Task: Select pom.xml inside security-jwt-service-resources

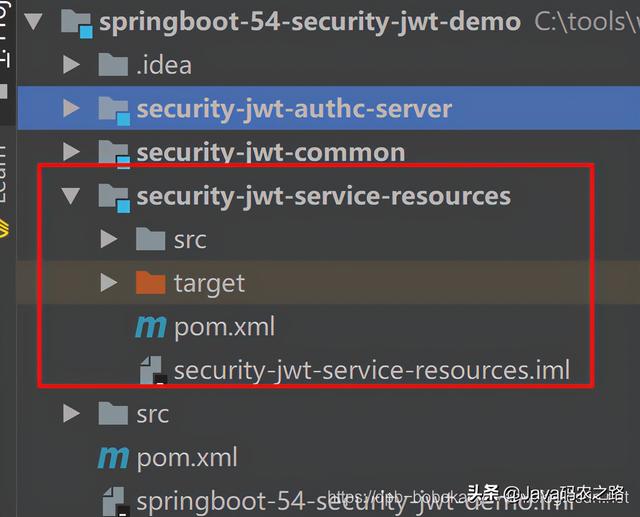Action: 224,327
